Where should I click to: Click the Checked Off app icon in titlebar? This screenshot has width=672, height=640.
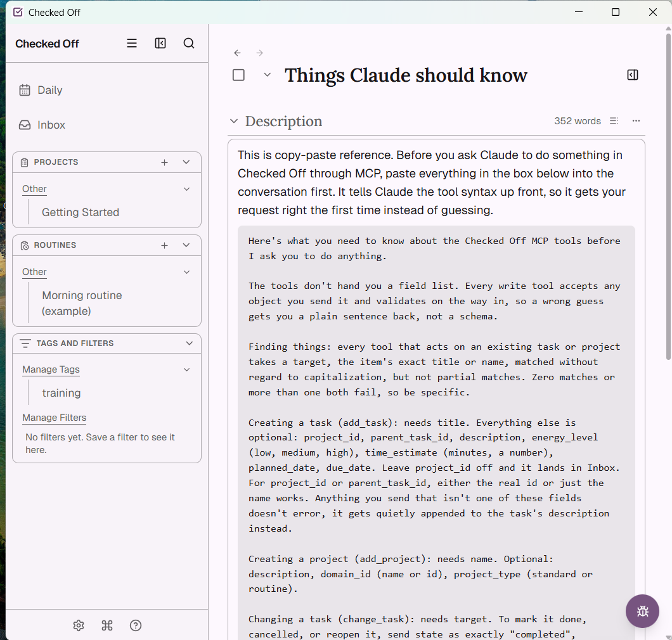click(18, 13)
